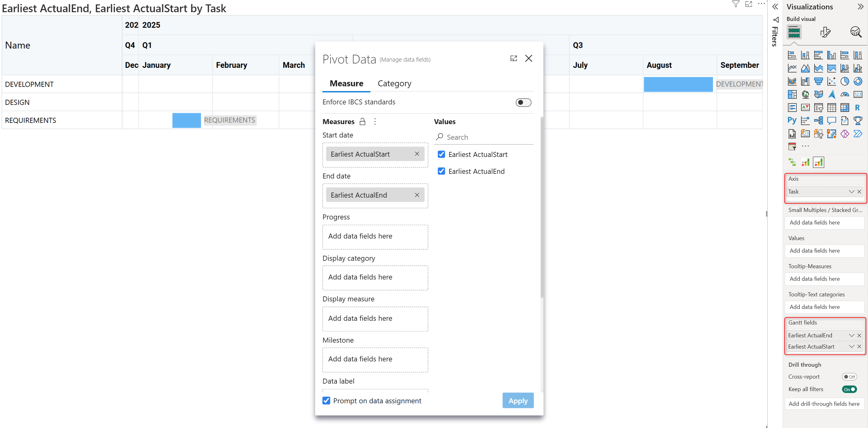Select the Measure tab
The image size is (868, 428).
coord(346,83)
